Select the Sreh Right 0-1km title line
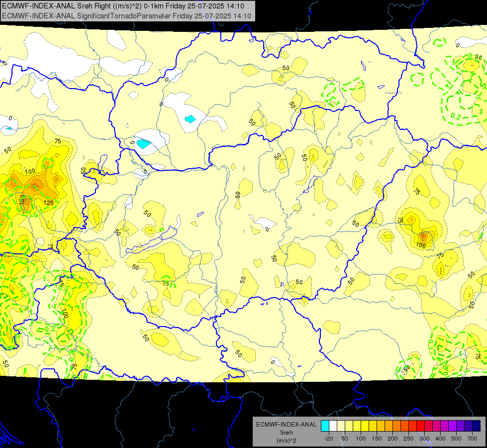This screenshot has width=487, height=448. pos(123,6)
